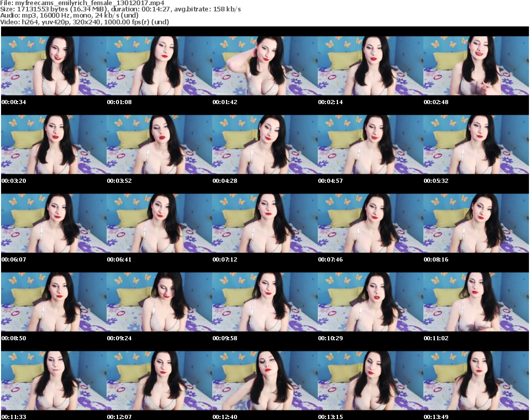Select the thumbnail frame stamped 00:00:34
The image size is (530, 420).
tap(54, 66)
